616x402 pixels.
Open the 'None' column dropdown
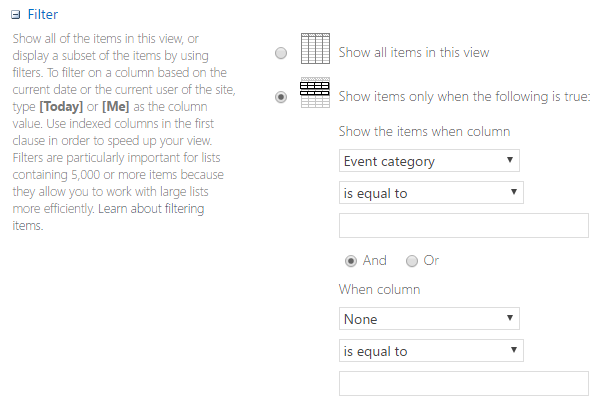pos(429,319)
